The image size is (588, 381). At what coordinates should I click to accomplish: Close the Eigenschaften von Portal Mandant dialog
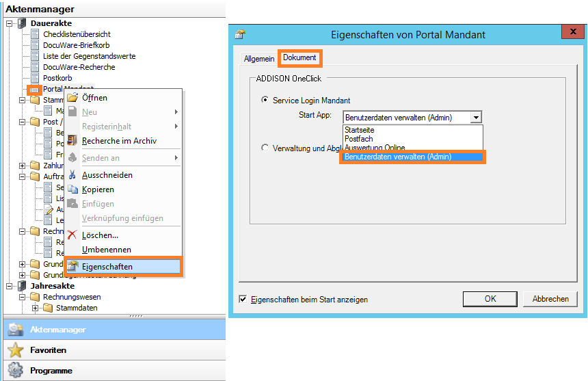pyautogui.click(x=573, y=31)
